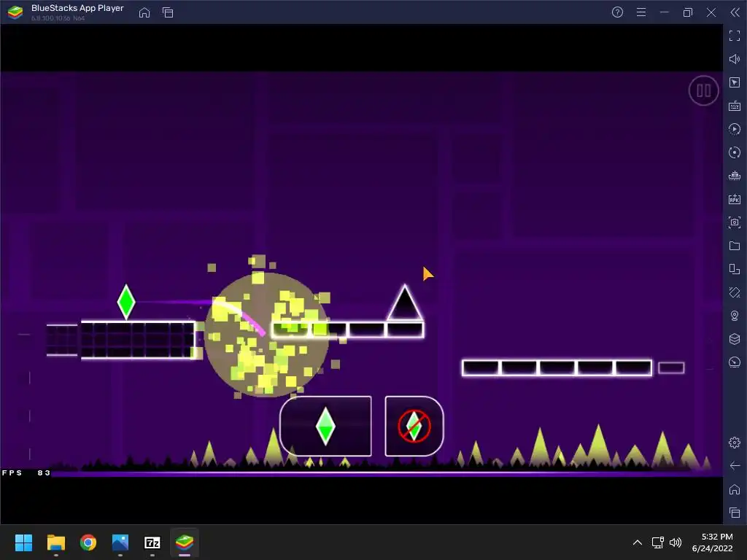Open the set location pin icon
This screenshot has height=560, width=747.
(735, 316)
